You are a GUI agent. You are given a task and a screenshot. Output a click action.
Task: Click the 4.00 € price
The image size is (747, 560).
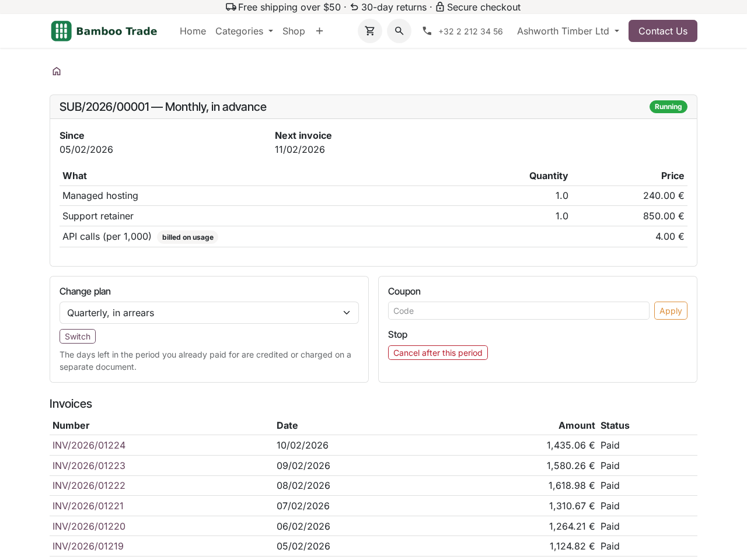pyautogui.click(x=670, y=236)
